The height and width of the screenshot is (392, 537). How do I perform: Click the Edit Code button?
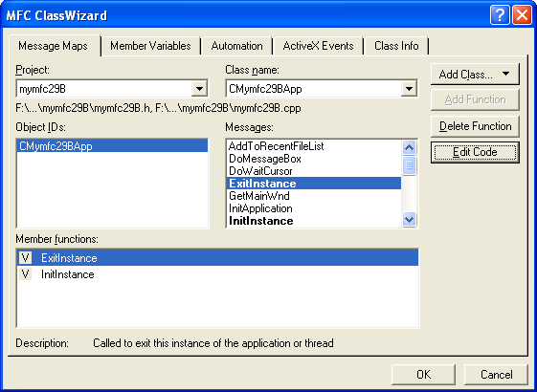pyautogui.click(x=475, y=152)
